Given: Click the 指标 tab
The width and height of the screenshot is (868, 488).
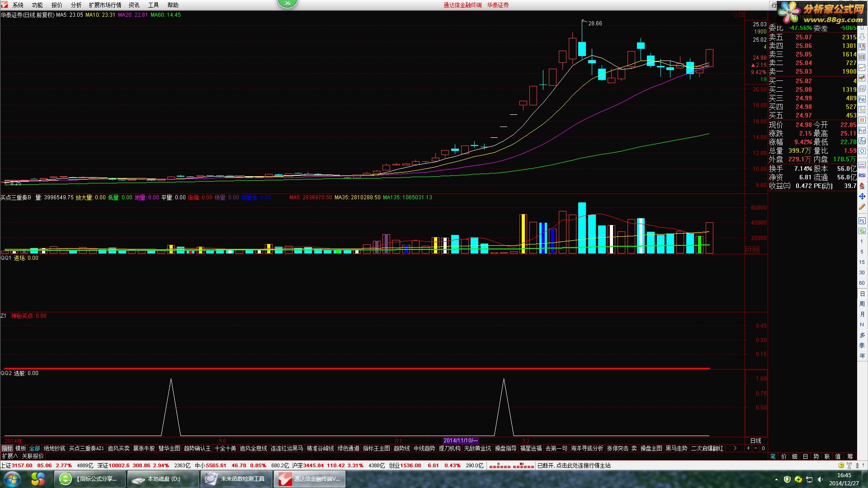Looking at the screenshot, I should coord(7,448).
